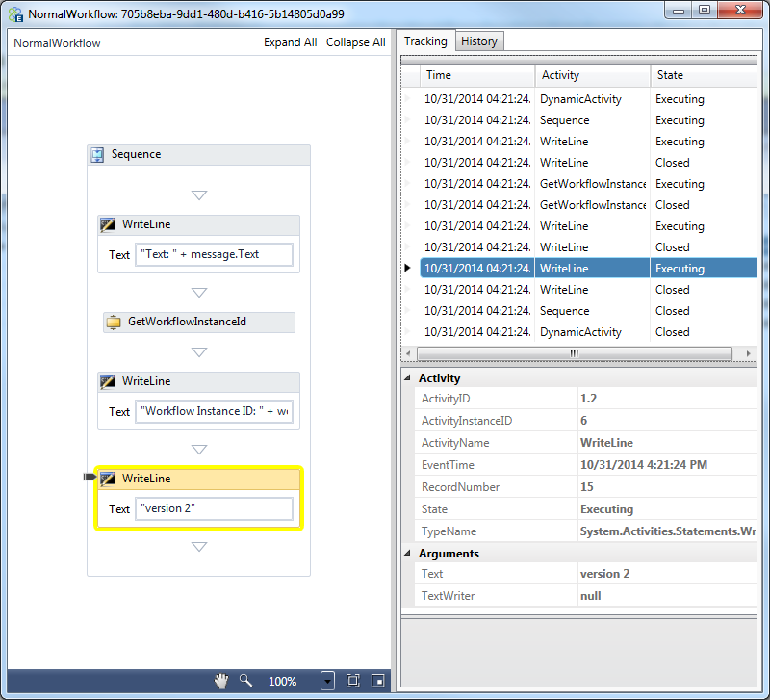Click the ActivityInstanceID value 6

pyautogui.click(x=584, y=421)
